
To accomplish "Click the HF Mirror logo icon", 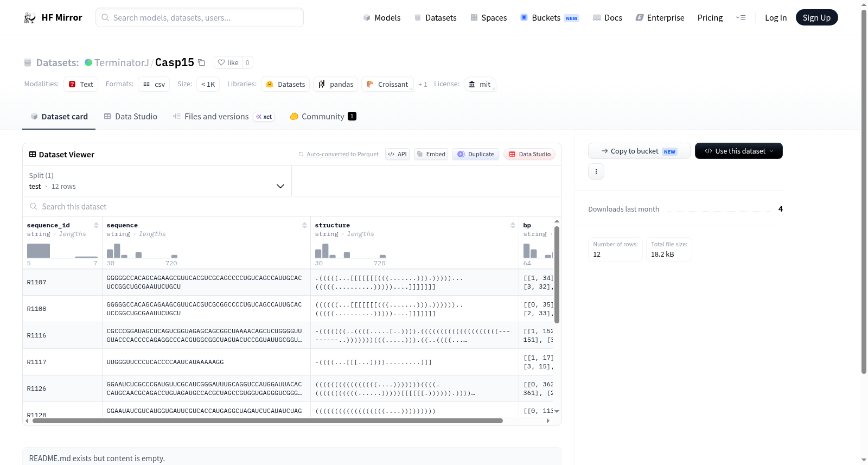I will click(30, 18).
